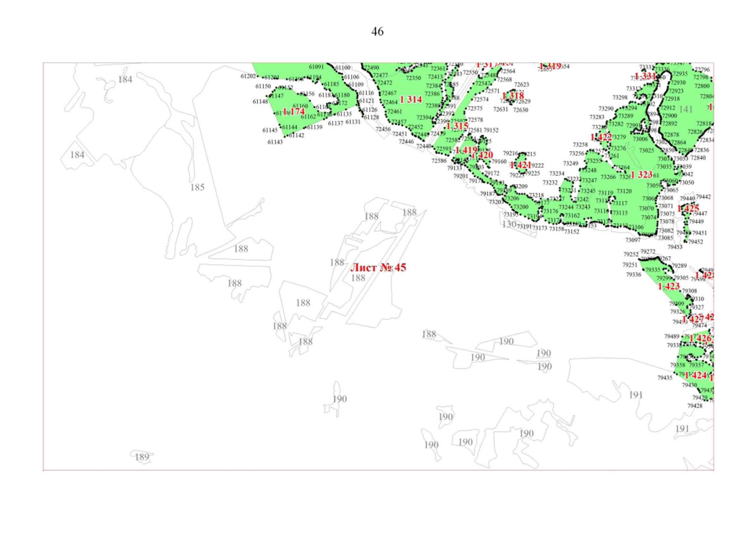Viewport: 756px width, 534px height.
Task: Select the green parcel labeled 1 314
Action: tap(411, 100)
